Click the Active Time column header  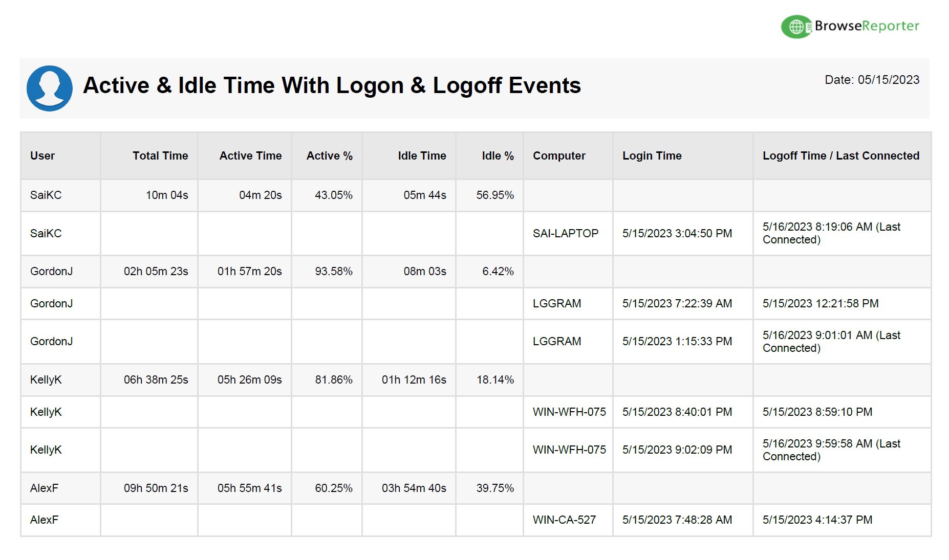[250, 155]
